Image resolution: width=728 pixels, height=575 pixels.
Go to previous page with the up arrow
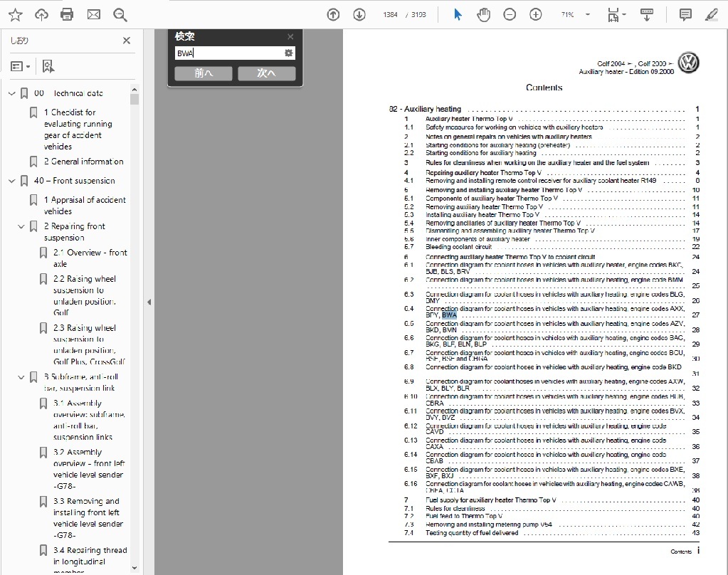(x=333, y=15)
